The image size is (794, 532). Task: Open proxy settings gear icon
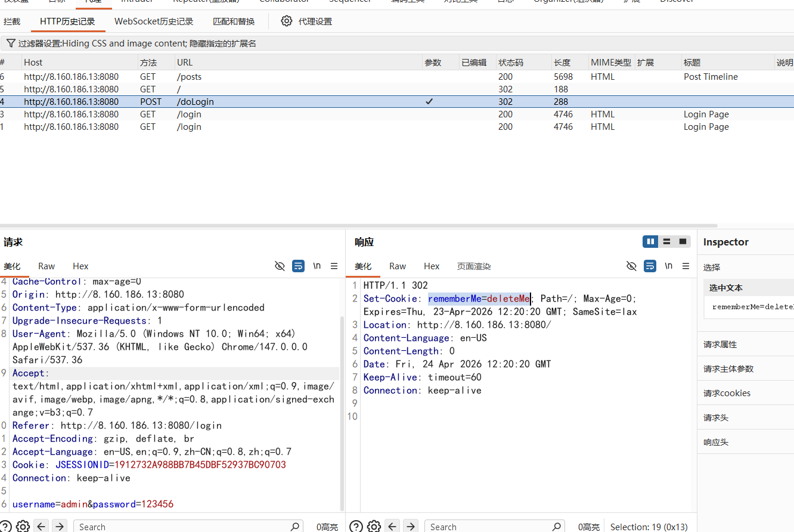click(x=287, y=21)
